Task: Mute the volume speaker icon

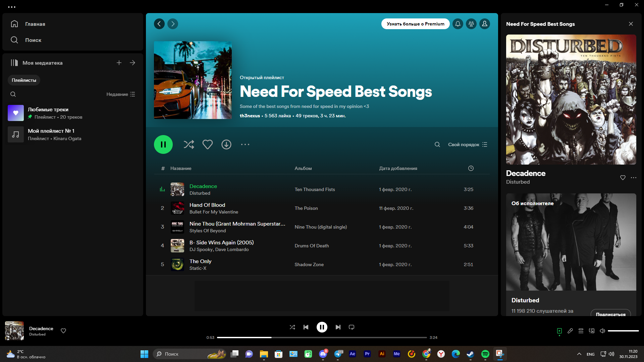Action: pyautogui.click(x=602, y=331)
